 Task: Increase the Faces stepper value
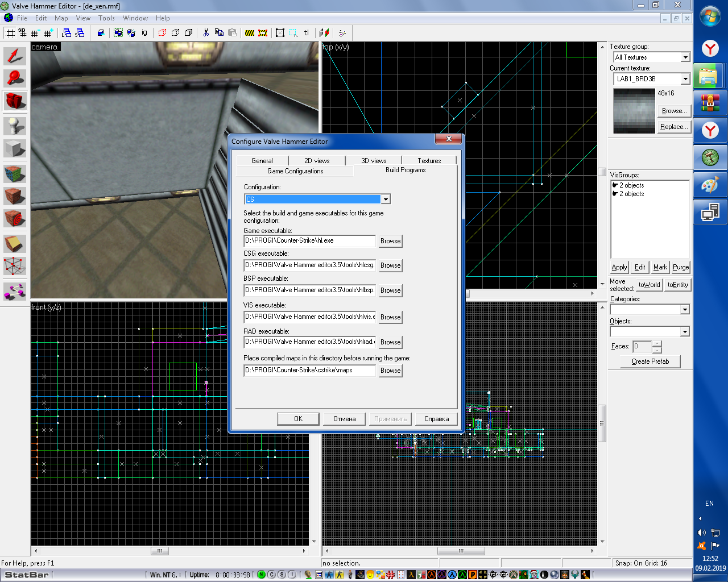click(x=657, y=343)
